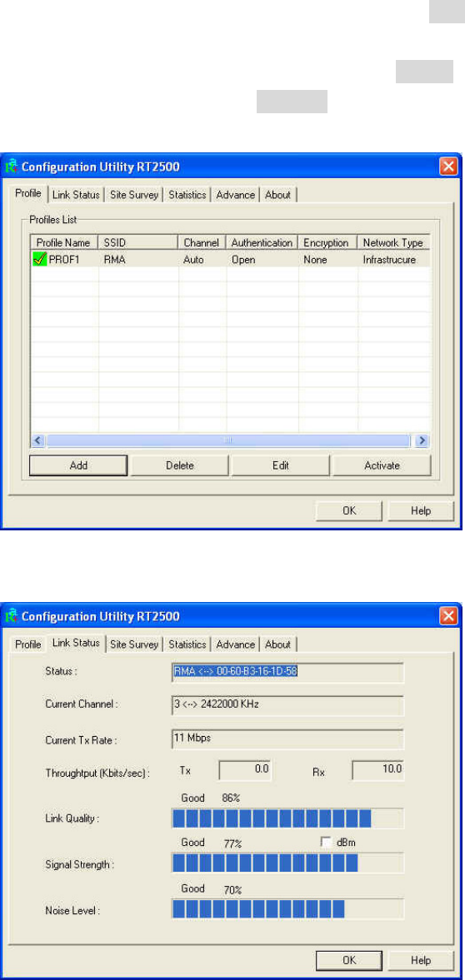This screenshot has width=465, height=980.
Task: Enable the dBm checkbox
Action: [326, 842]
